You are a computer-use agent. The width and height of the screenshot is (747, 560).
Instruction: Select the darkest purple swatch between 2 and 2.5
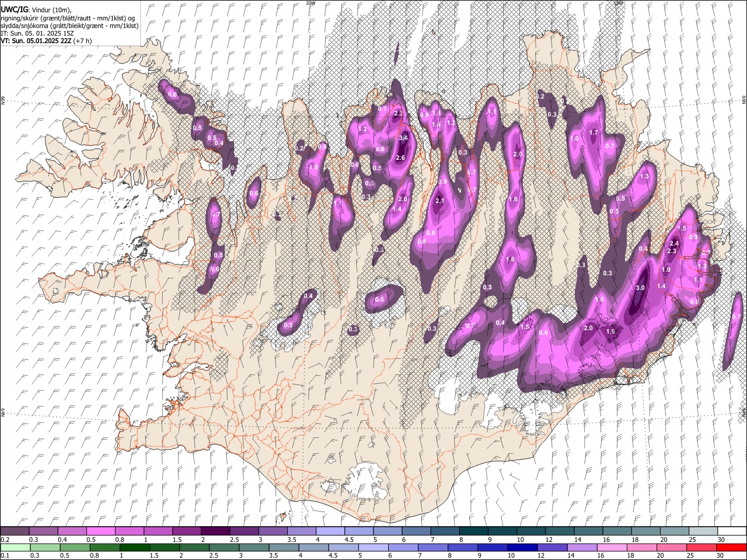(x=215, y=531)
